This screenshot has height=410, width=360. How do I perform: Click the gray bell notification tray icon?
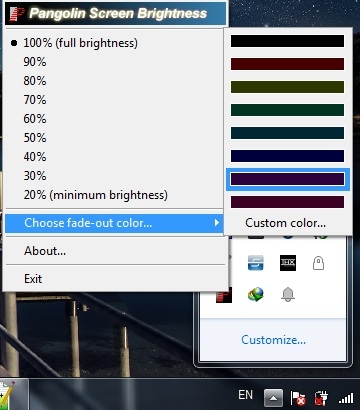pos(288,294)
